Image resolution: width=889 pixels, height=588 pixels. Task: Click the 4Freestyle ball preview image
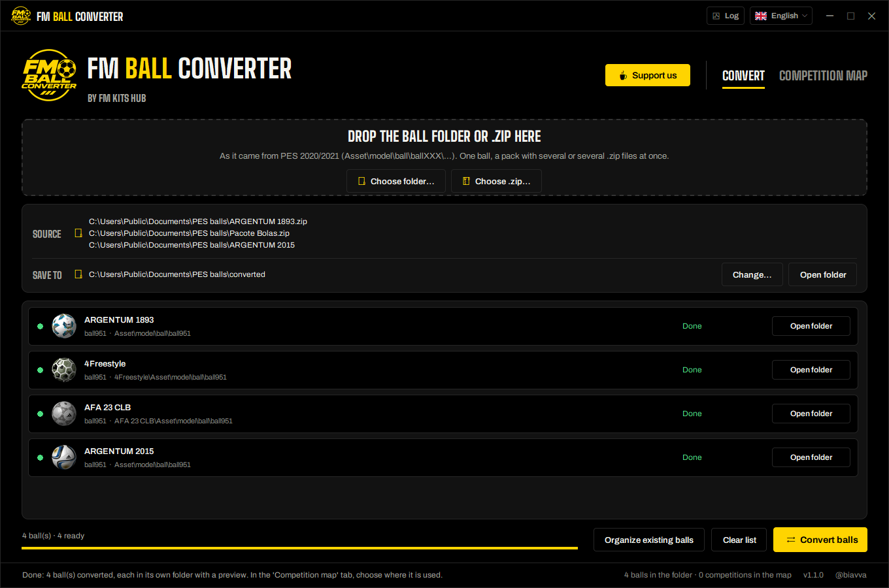64,370
